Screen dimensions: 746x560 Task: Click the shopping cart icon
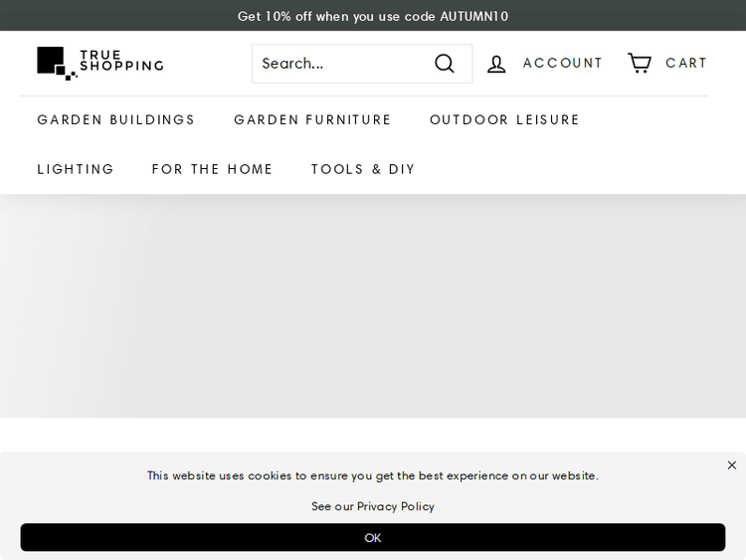point(639,63)
